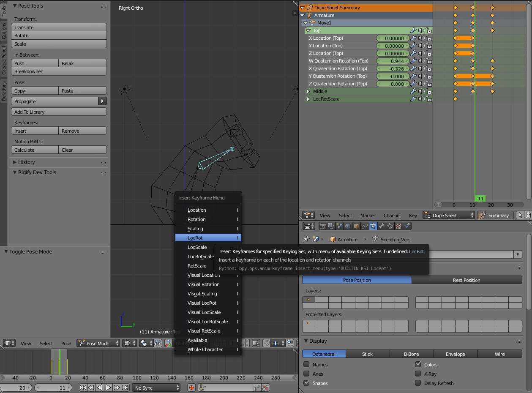Screen dimensions: 532x393
Task: Expand the Middle channel group
Action: click(x=308, y=91)
